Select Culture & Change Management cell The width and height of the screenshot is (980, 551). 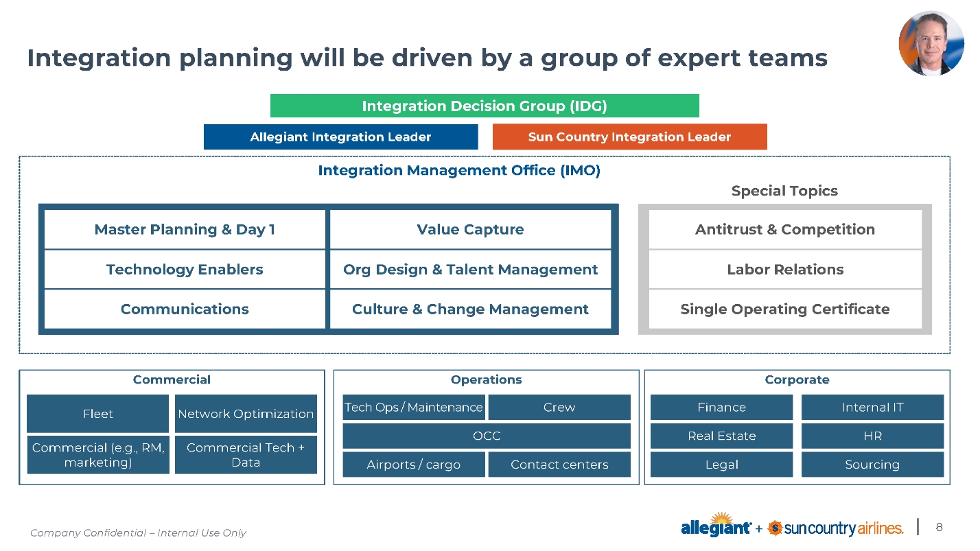[x=470, y=309]
